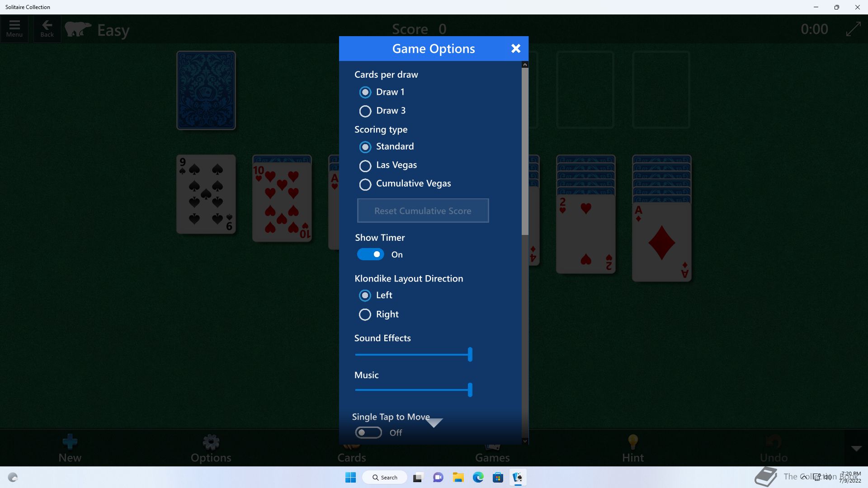Launch Microsoft Edge from taskbar
Image resolution: width=868 pixels, height=488 pixels.
click(x=478, y=477)
